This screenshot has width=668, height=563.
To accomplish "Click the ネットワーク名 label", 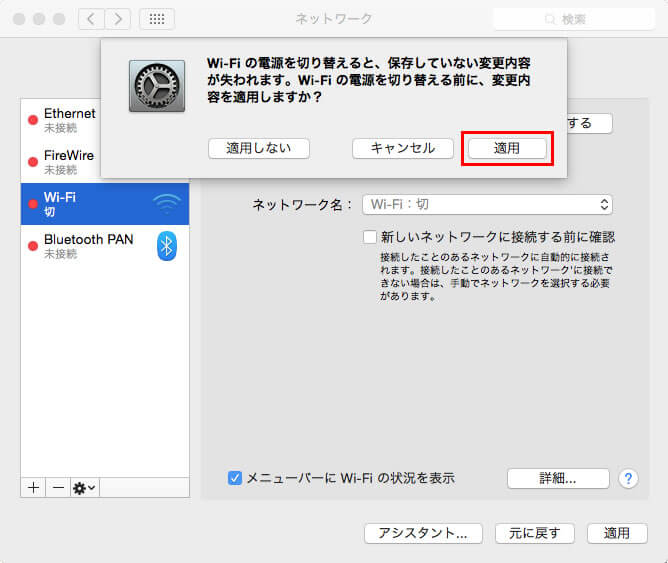I will pos(302,205).
